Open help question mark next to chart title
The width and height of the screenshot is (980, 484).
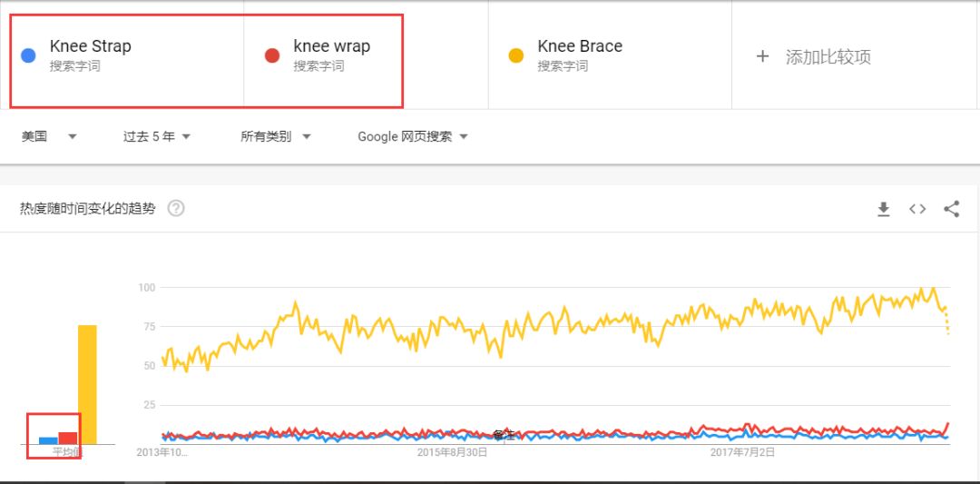pyautogui.click(x=176, y=208)
